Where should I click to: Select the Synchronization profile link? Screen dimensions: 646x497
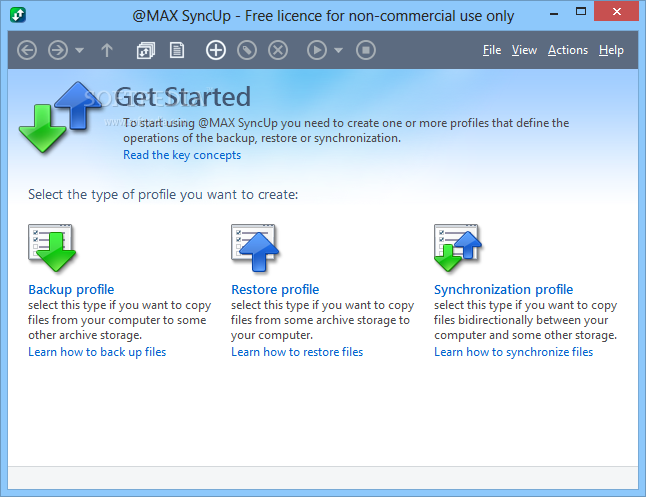coord(503,289)
